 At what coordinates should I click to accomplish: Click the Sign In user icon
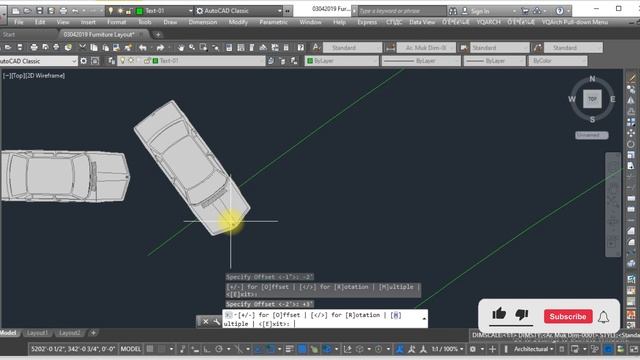(464, 11)
